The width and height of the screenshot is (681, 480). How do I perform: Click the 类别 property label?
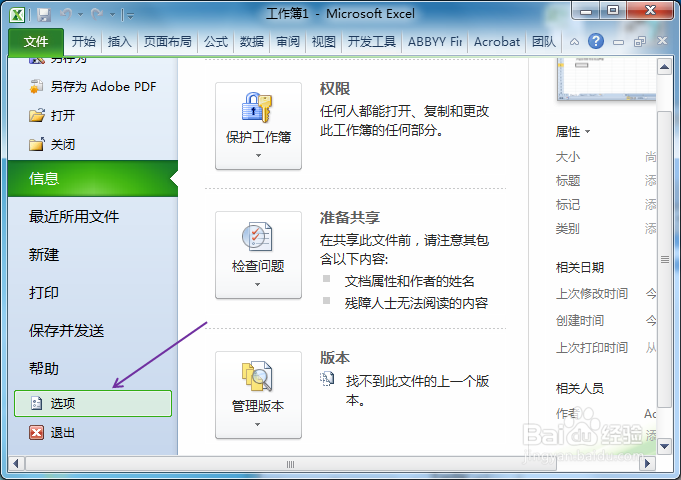568,228
